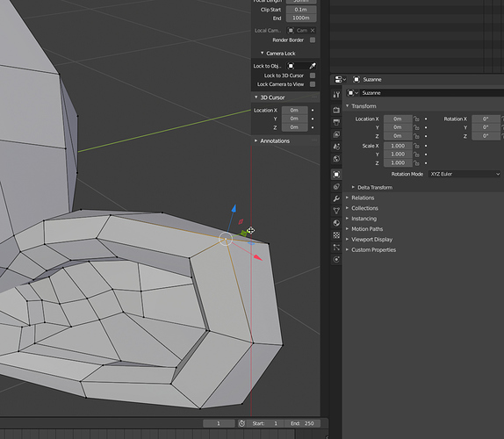Lock the object Scale X
This screenshot has width=504, height=439.
pos(416,146)
